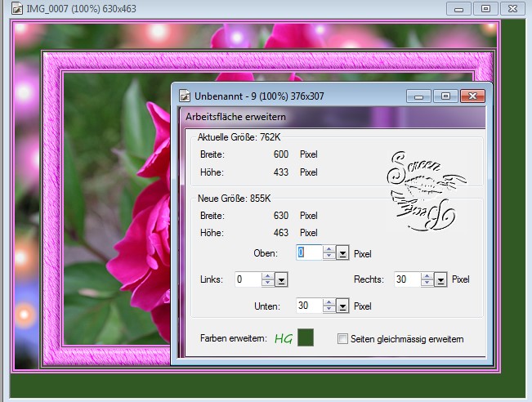Click the current width value 600

(x=281, y=154)
